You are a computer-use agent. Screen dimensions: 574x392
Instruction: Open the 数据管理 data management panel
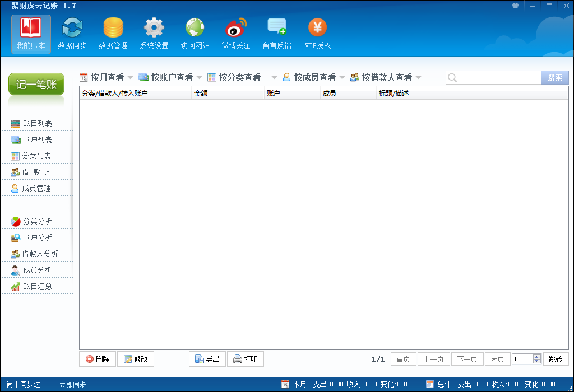[113, 32]
